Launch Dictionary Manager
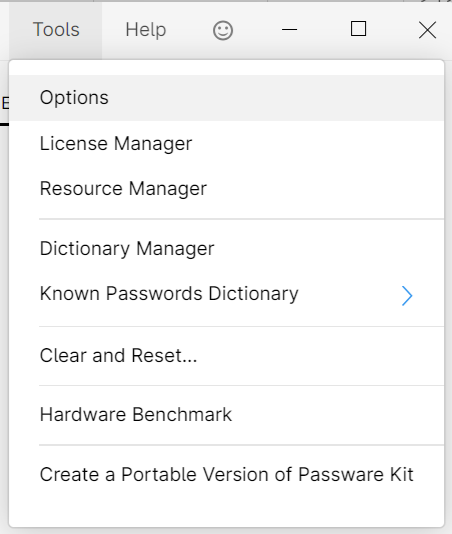Image resolution: width=452 pixels, height=534 pixels. (x=227, y=249)
